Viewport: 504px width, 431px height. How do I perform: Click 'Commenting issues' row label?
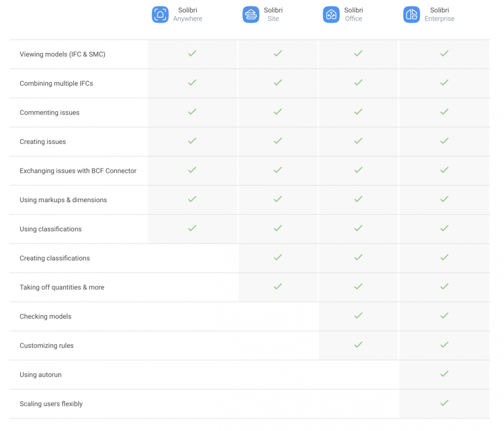point(49,113)
